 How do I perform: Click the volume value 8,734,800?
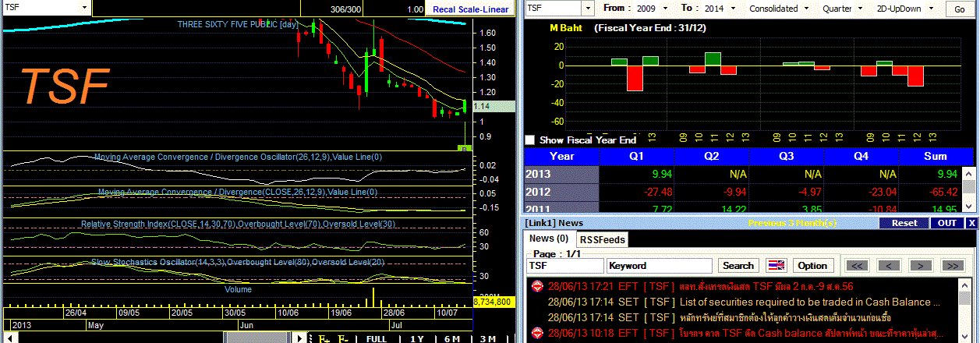click(x=493, y=301)
